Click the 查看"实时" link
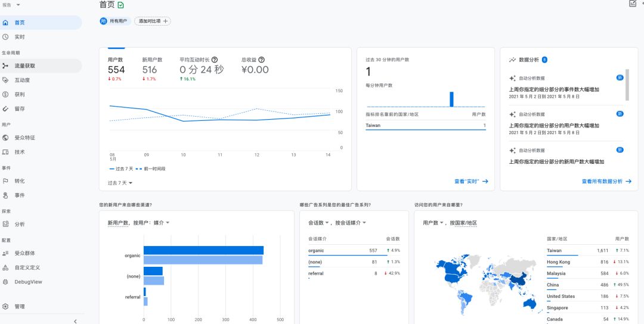The height and width of the screenshot is (324, 644). (471, 181)
